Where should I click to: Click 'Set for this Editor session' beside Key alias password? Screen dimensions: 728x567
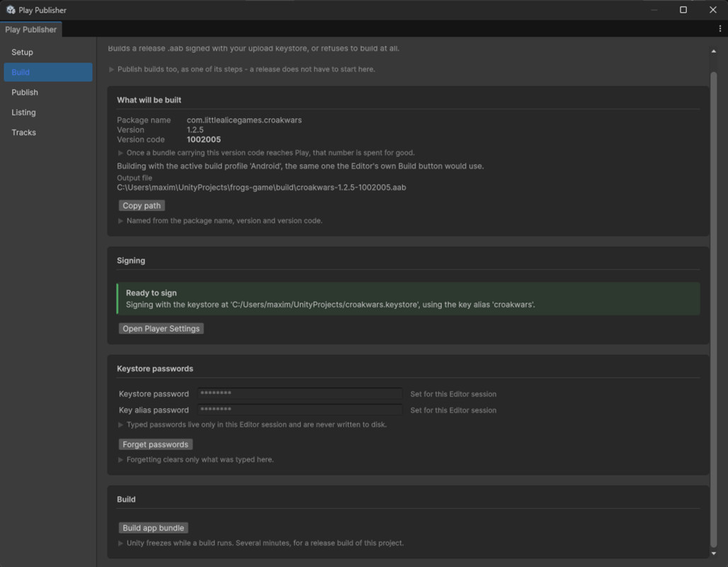tap(453, 410)
